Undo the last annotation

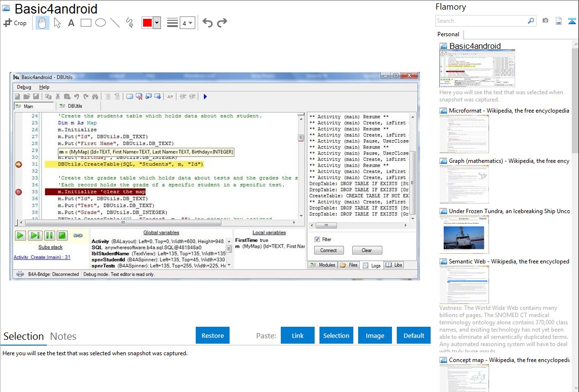207,23
